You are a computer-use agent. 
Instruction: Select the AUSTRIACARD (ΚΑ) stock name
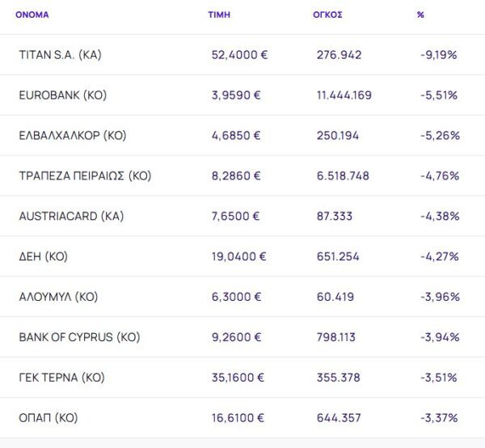pyautogui.click(x=71, y=217)
